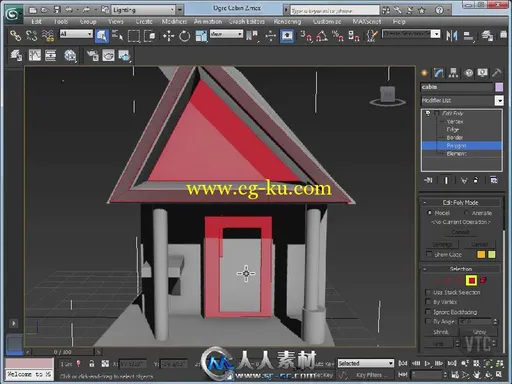Click the Edit Named Selection Sets icon
This screenshot has height=384, width=512.
pyautogui.click(x=371, y=36)
